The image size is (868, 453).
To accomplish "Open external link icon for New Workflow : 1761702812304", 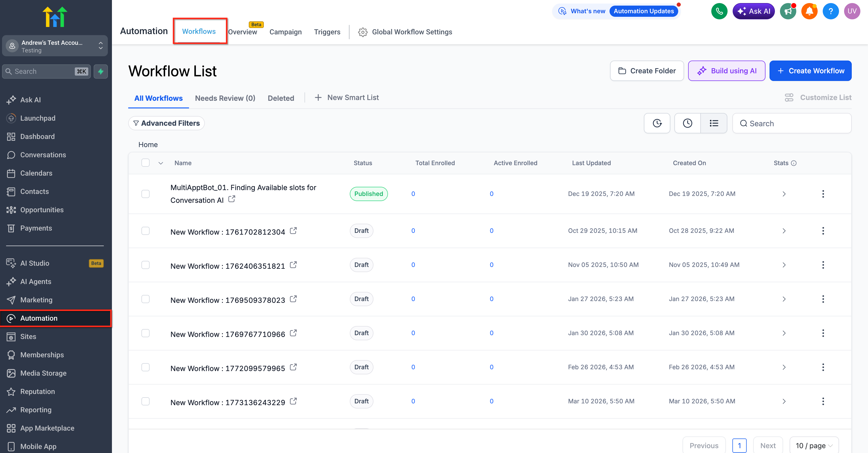I will pos(293,231).
